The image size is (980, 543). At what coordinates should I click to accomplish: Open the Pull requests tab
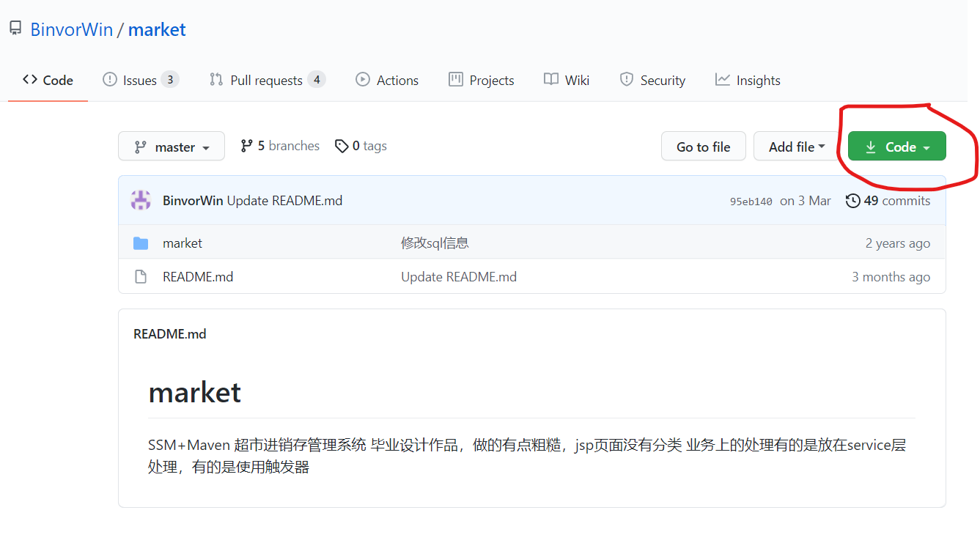point(267,80)
